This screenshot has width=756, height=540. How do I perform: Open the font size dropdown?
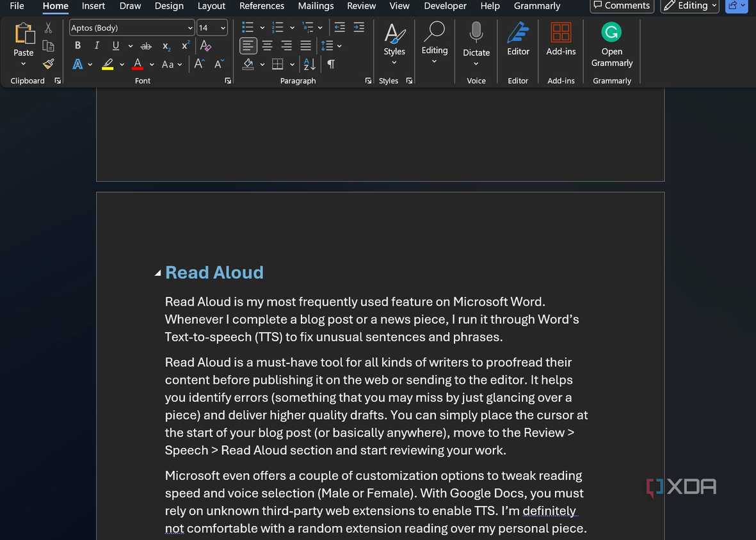click(223, 28)
